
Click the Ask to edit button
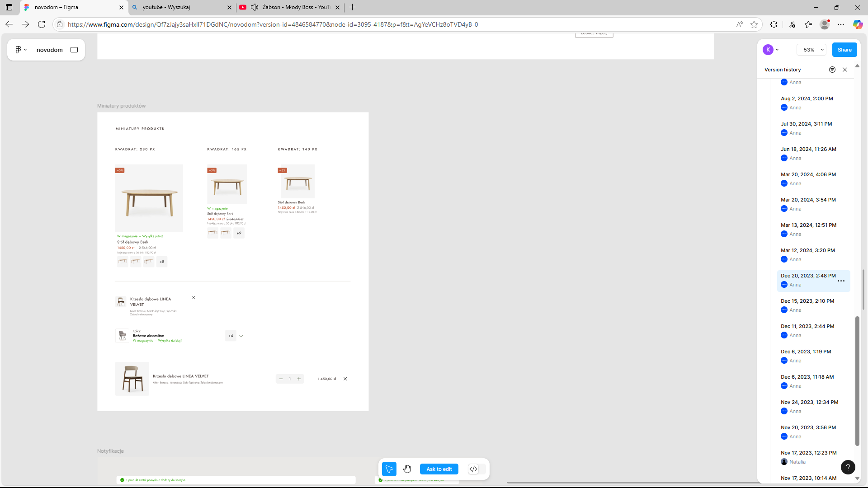(x=439, y=469)
